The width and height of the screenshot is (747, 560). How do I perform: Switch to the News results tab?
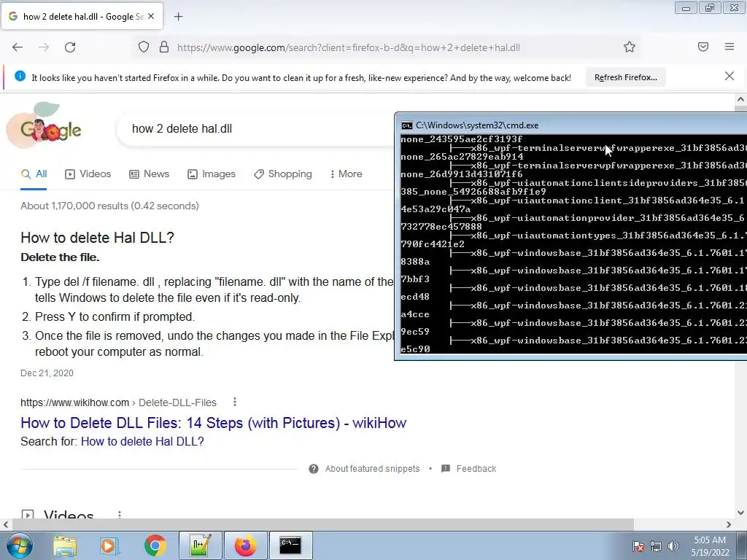[x=149, y=174]
